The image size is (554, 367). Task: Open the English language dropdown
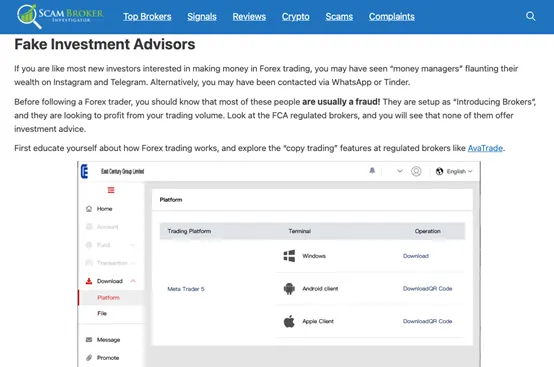pyautogui.click(x=459, y=171)
